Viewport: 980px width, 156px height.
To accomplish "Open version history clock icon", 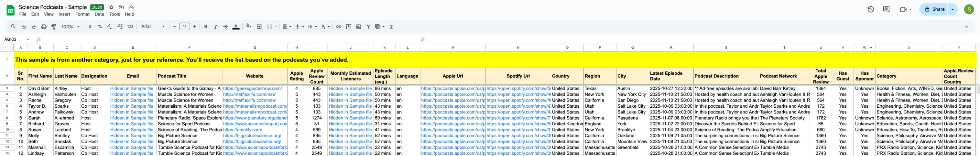I will click(x=870, y=9).
